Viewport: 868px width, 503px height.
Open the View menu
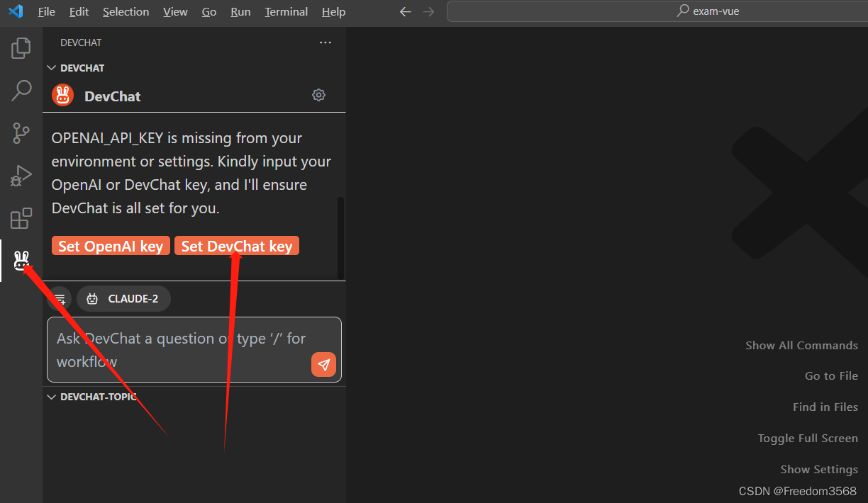click(x=175, y=11)
